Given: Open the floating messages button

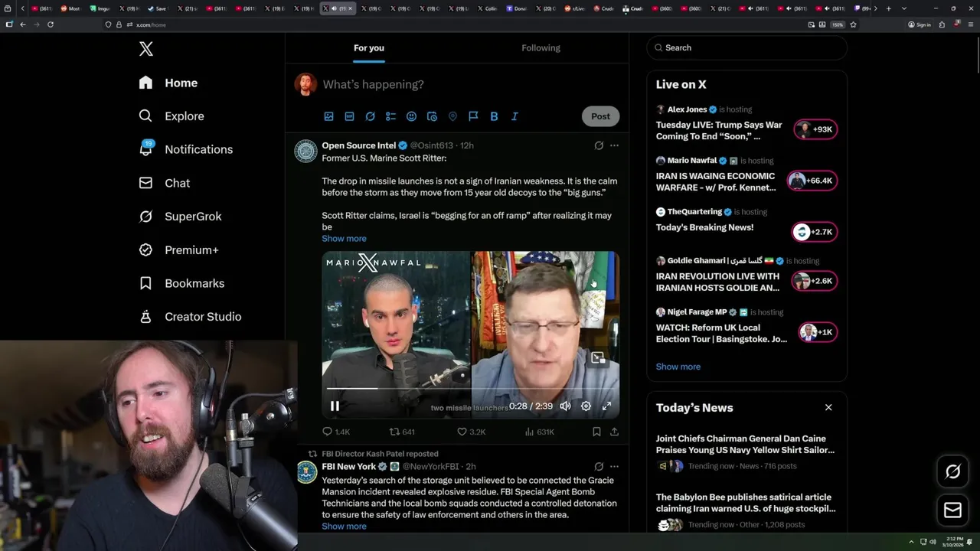Looking at the screenshot, I should (x=953, y=510).
